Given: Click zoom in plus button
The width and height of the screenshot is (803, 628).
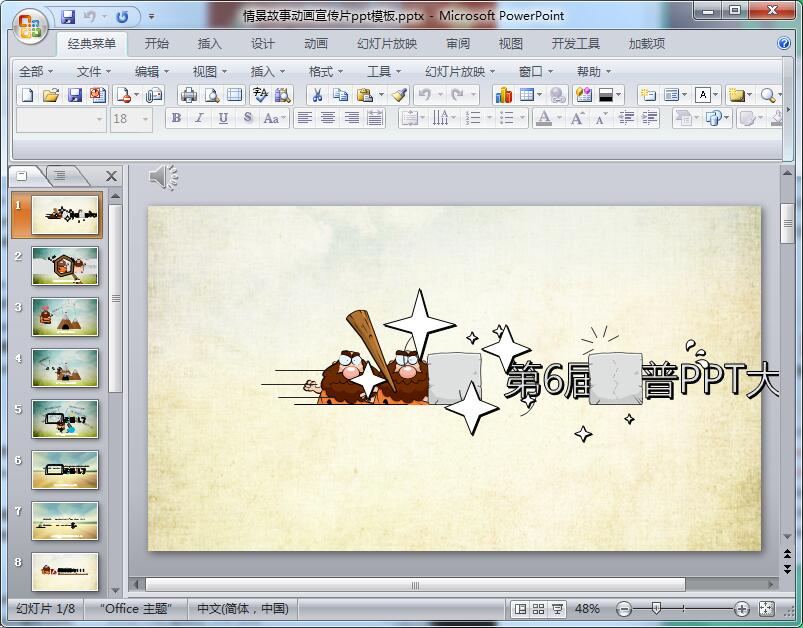Looking at the screenshot, I should (x=742, y=609).
